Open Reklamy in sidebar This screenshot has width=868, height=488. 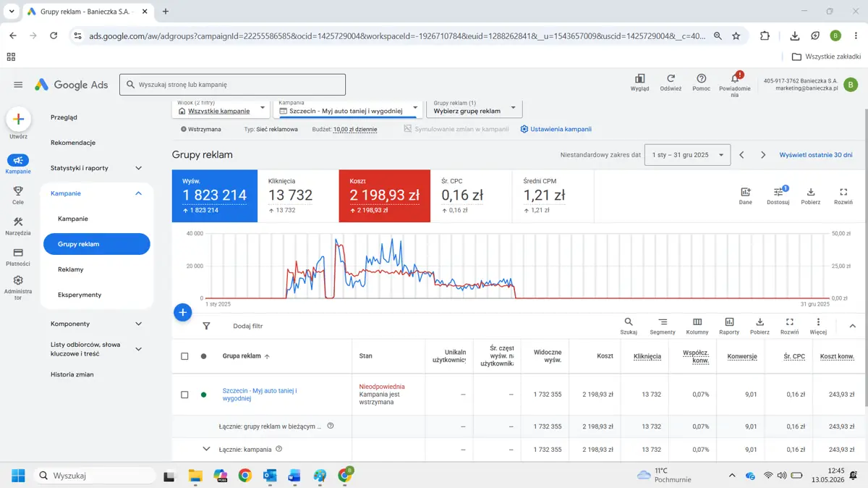click(x=71, y=269)
